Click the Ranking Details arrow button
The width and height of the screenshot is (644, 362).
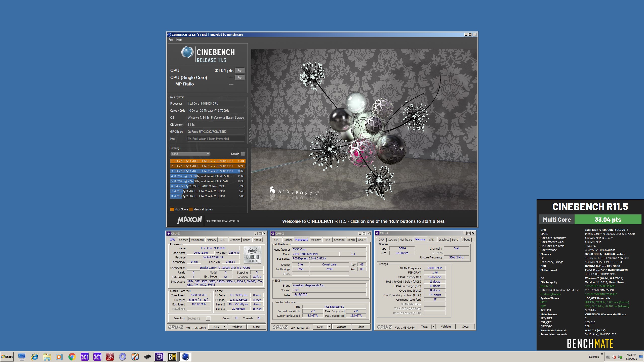pyautogui.click(x=243, y=154)
